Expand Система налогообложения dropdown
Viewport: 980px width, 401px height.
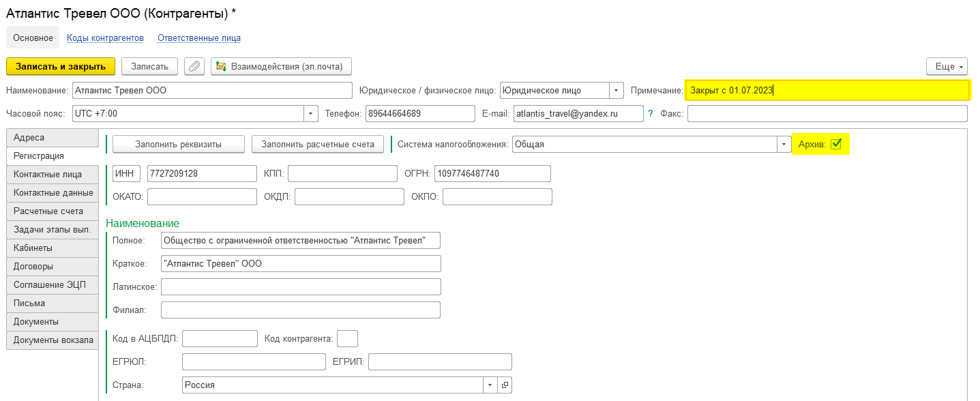click(x=784, y=145)
